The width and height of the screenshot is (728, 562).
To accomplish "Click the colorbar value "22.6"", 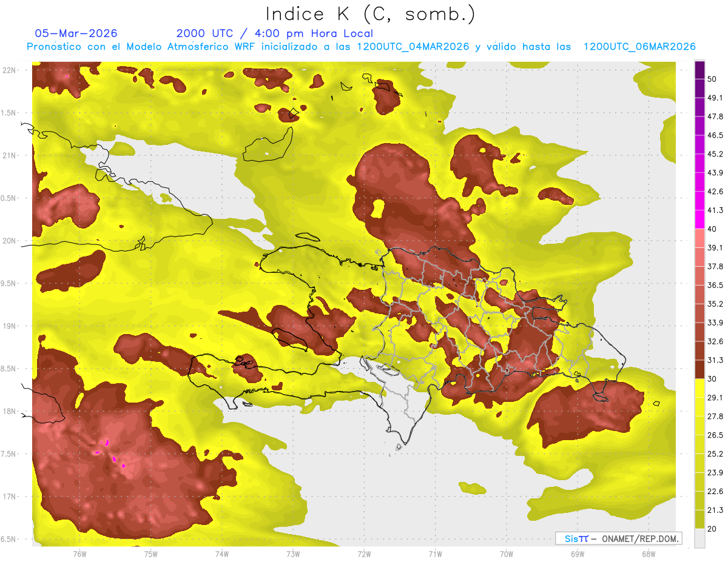I will (x=716, y=491).
